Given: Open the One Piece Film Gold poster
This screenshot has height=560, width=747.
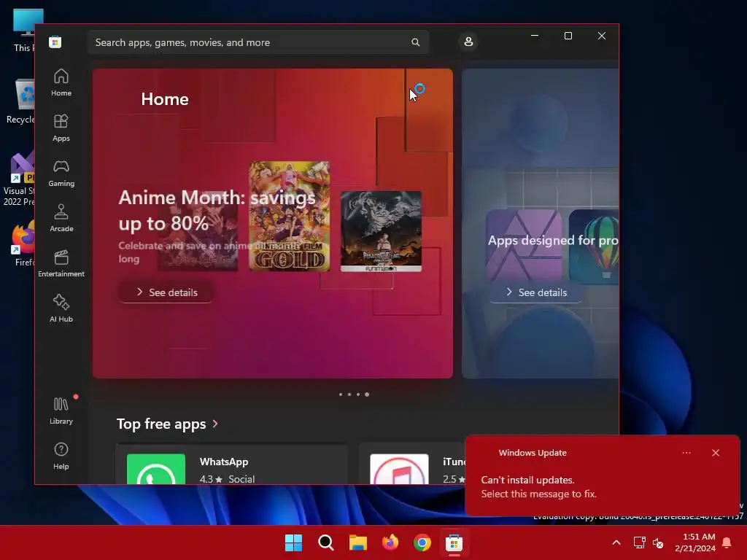Looking at the screenshot, I should point(289,217).
